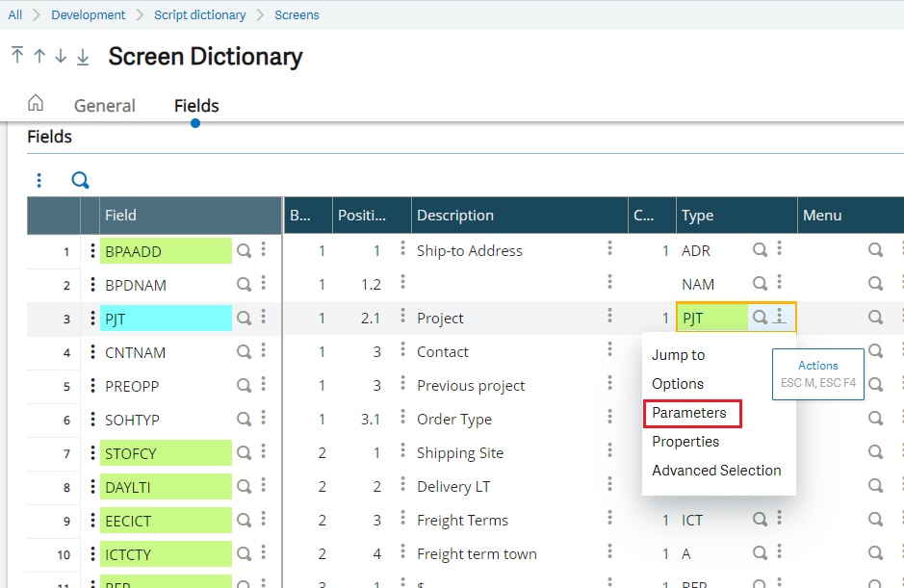
Task: Open Script dictionary breadcrumb link
Action: click(199, 15)
